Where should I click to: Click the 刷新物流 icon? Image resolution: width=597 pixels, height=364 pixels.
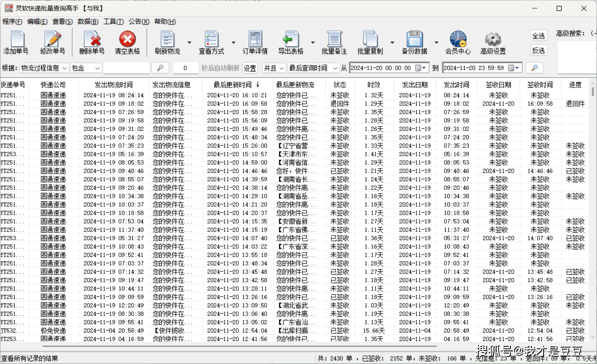point(167,40)
